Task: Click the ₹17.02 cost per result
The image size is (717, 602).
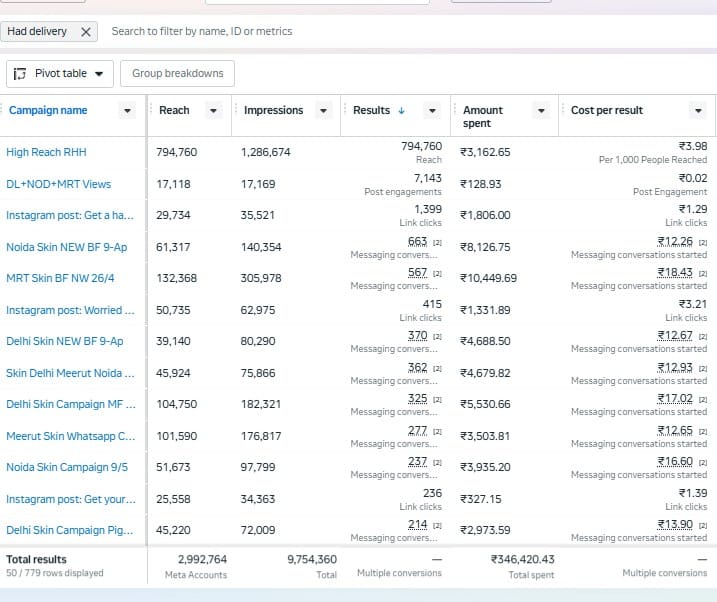Action: tap(675, 399)
